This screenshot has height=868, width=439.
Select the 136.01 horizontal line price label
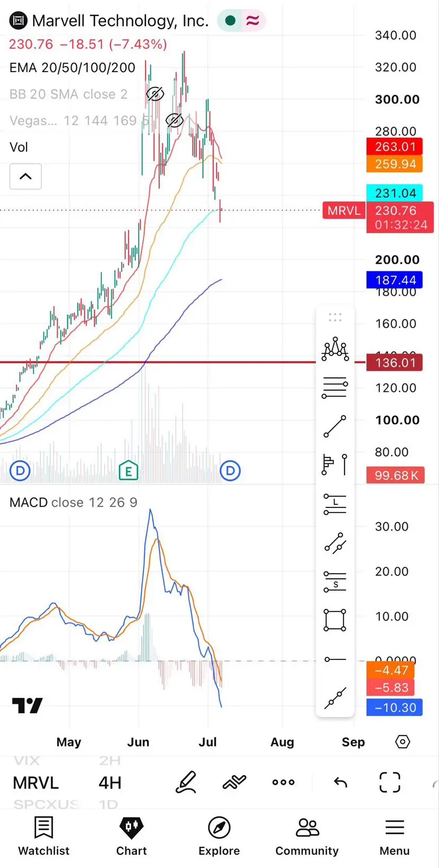click(x=394, y=363)
